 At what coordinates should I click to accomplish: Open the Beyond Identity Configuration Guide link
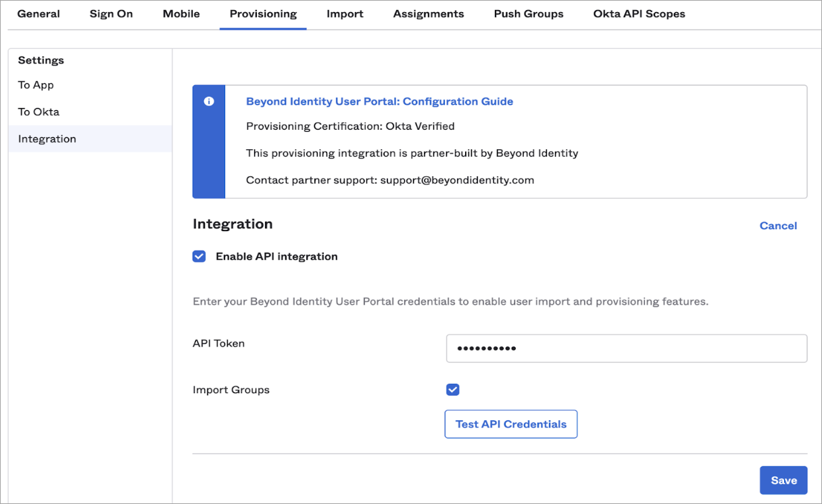point(379,101)
